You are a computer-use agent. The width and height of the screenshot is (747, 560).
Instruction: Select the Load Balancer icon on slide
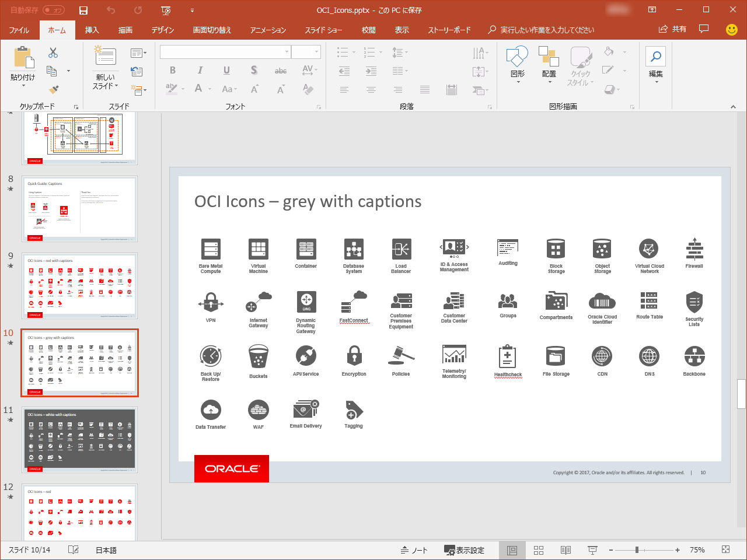(401, 249)
